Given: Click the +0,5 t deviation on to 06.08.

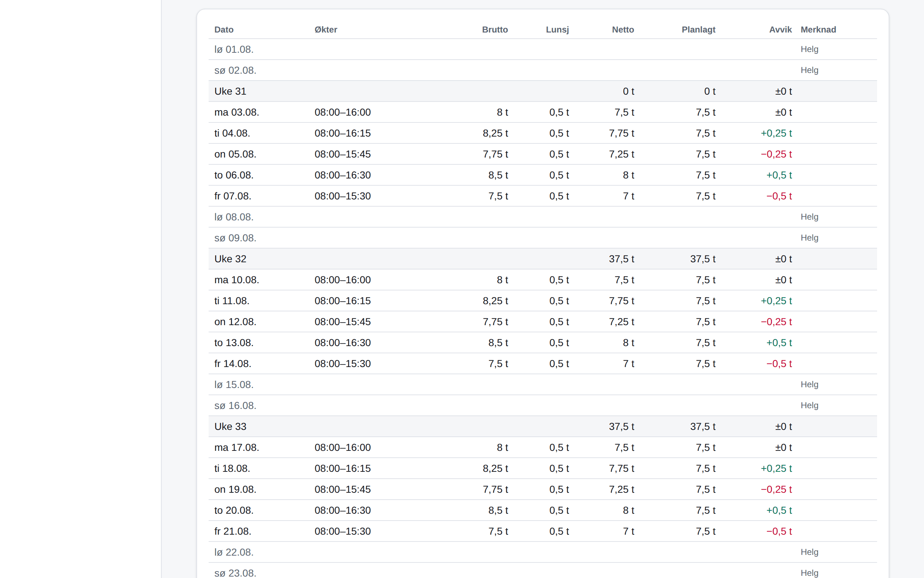Looking at the screenshot, I should pos(779,175).
